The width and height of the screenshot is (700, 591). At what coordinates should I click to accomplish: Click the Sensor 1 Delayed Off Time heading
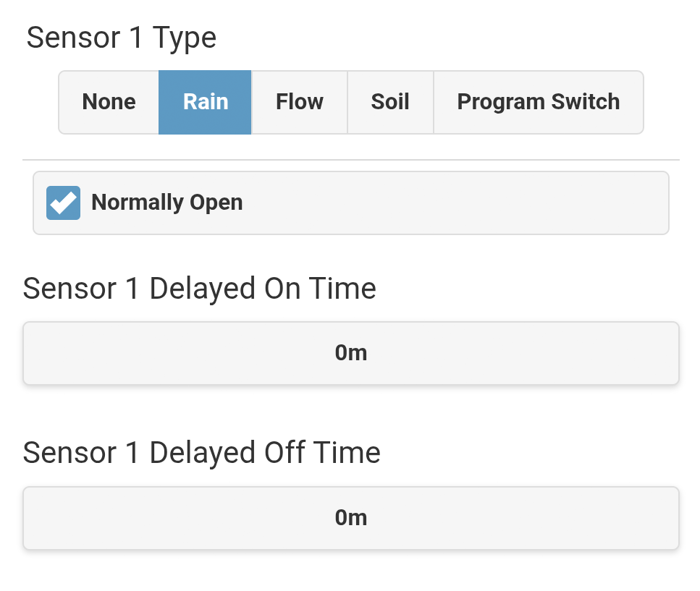point(202,453)
